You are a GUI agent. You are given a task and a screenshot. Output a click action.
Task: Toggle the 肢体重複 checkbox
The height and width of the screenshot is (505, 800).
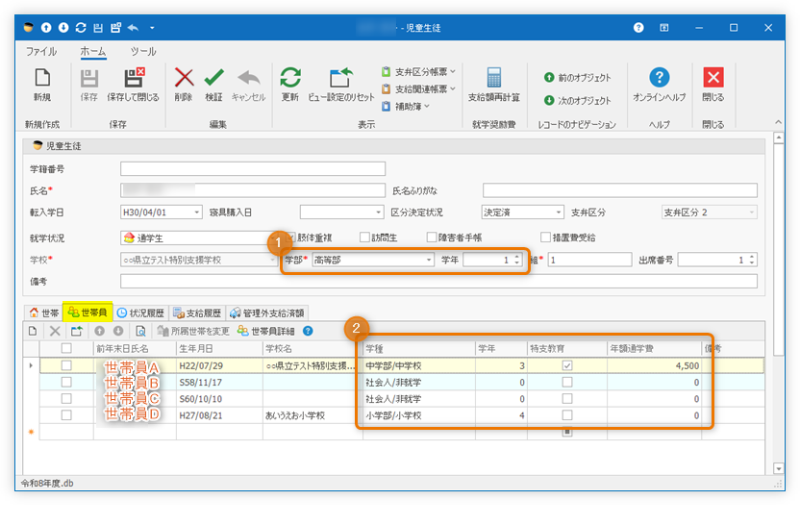pos(291,237)
